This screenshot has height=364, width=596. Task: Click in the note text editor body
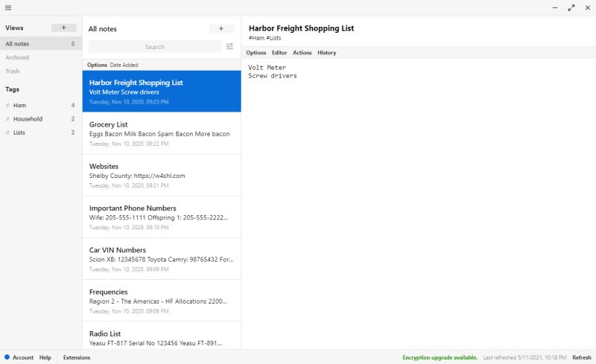pyautogui.click(x=419, y=203)
